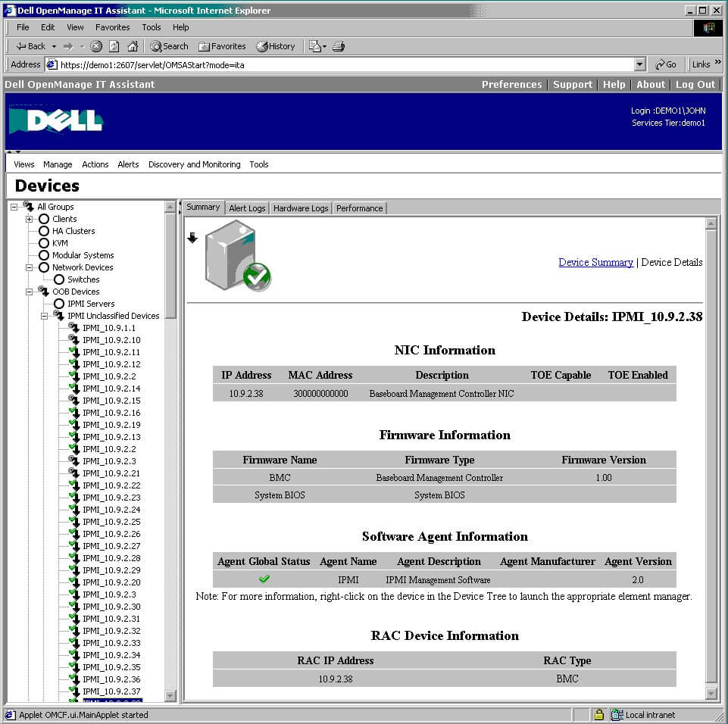Viewport: 728px width, 724px height.
Task: Click the MAC address 300000000000 cell
Action: 320,393
